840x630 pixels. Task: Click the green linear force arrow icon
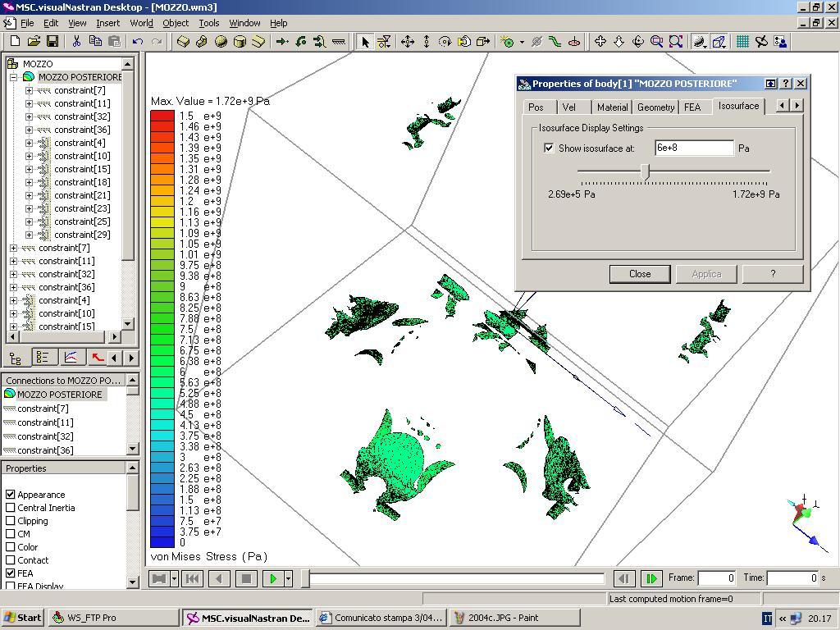pos(282,41)
